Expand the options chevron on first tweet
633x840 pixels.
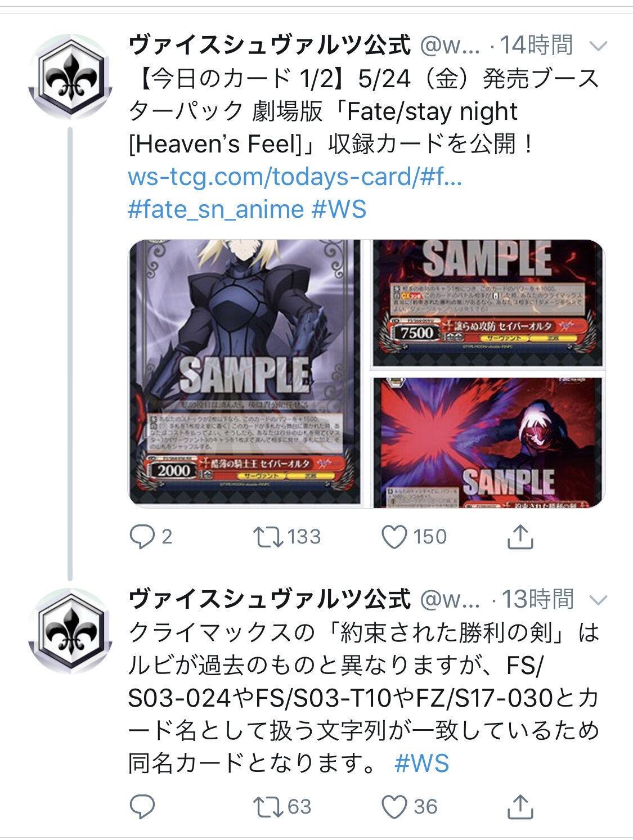[598, 46]
